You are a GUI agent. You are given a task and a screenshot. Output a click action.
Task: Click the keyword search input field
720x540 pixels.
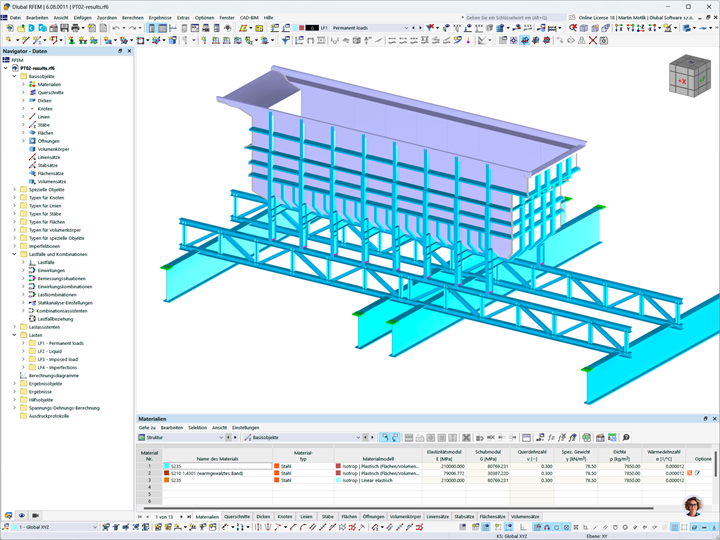(514, 17)
